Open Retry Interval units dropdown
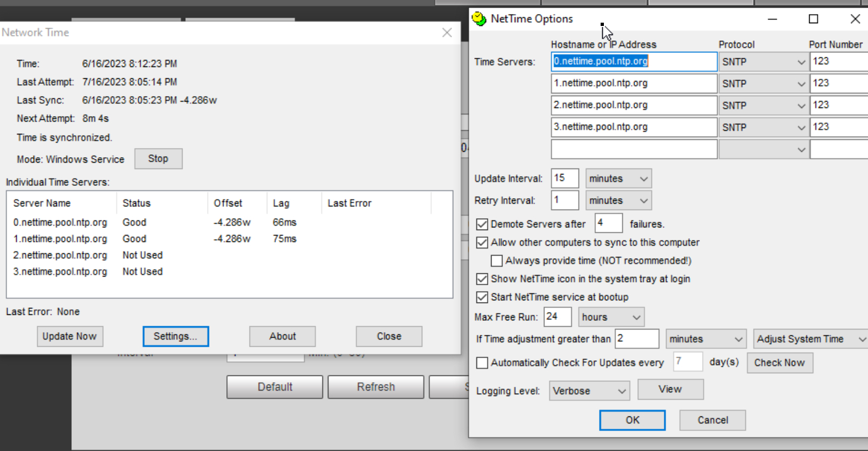Image resolution: width=868 pixels, height=451 pixels. click(x=618, y=200)
